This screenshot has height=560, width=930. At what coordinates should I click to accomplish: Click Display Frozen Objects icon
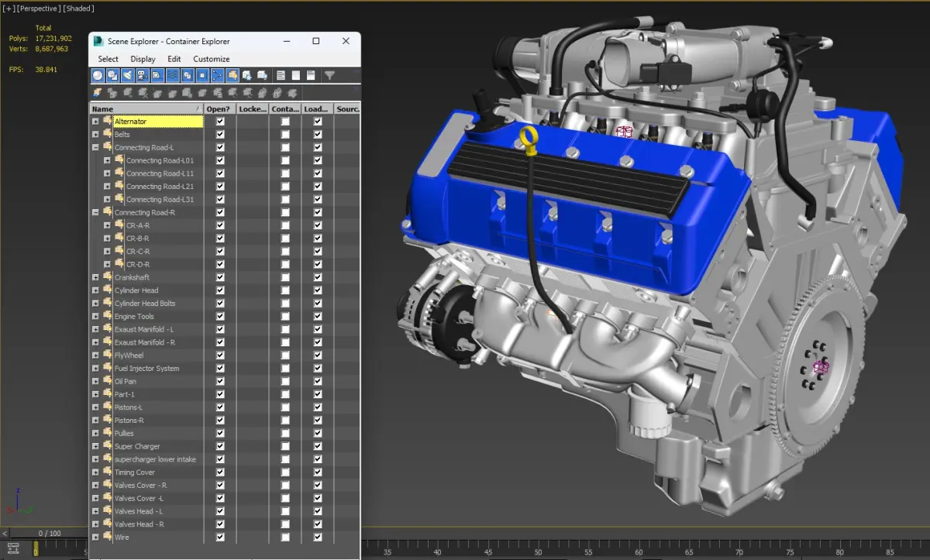[x=246, y=75]
